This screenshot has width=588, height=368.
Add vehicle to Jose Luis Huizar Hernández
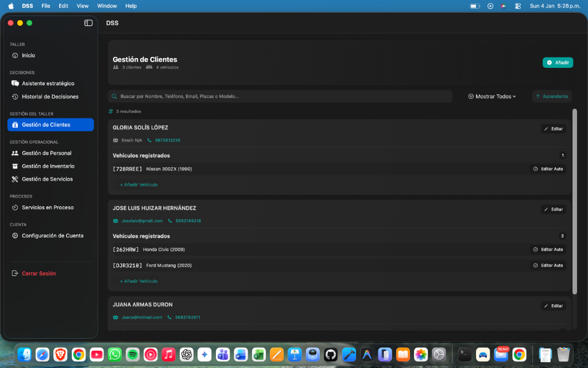click(x=138, y=281)
